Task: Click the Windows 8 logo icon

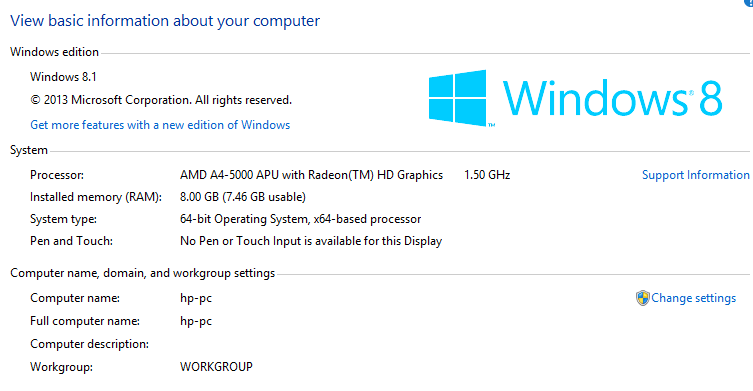Action: pos(457,98)
